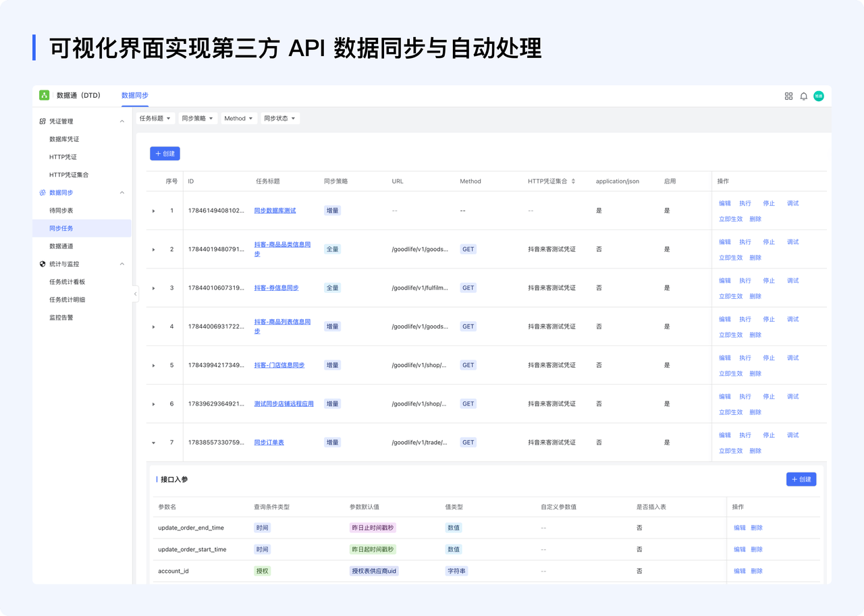
Task: Open the 抖客-商品列表信息同步 task link
Action: pos(282,327)
